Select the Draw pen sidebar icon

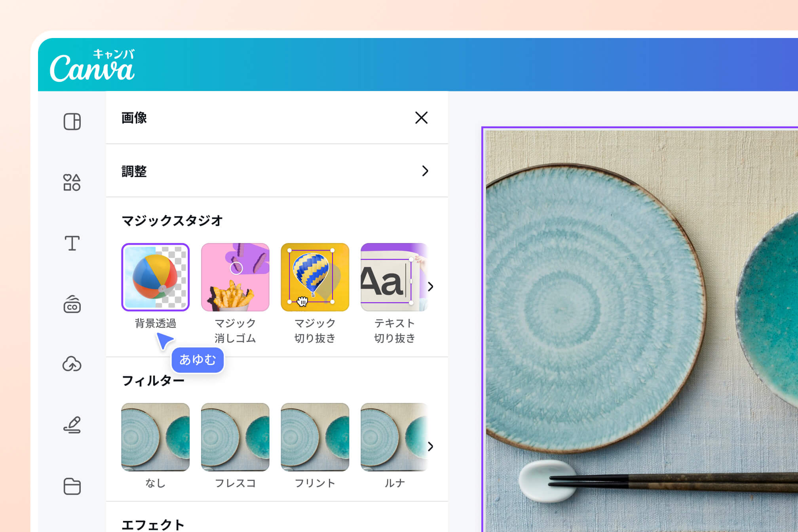tap(72, 425)
